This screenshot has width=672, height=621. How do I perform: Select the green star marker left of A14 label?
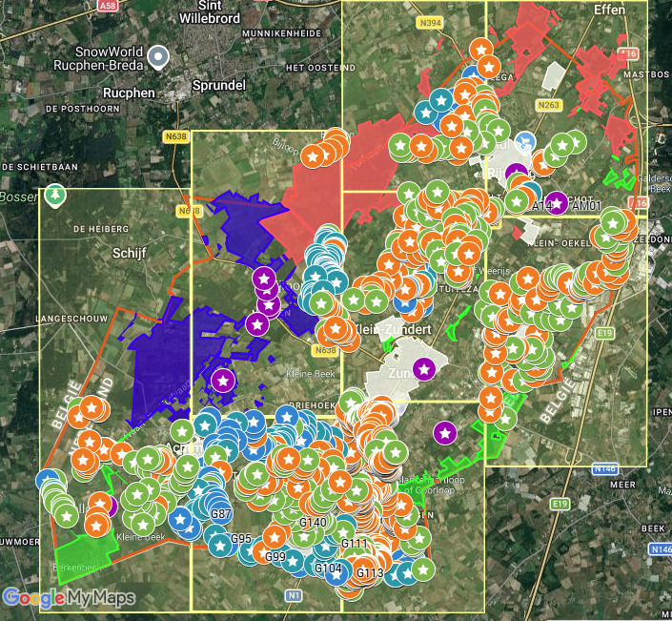point(517,201)
